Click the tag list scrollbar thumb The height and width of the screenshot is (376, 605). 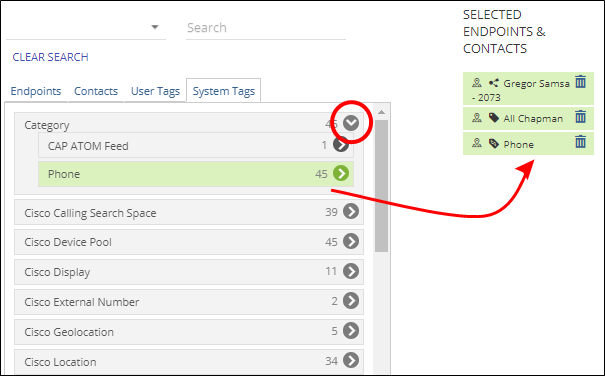[381, 186]
